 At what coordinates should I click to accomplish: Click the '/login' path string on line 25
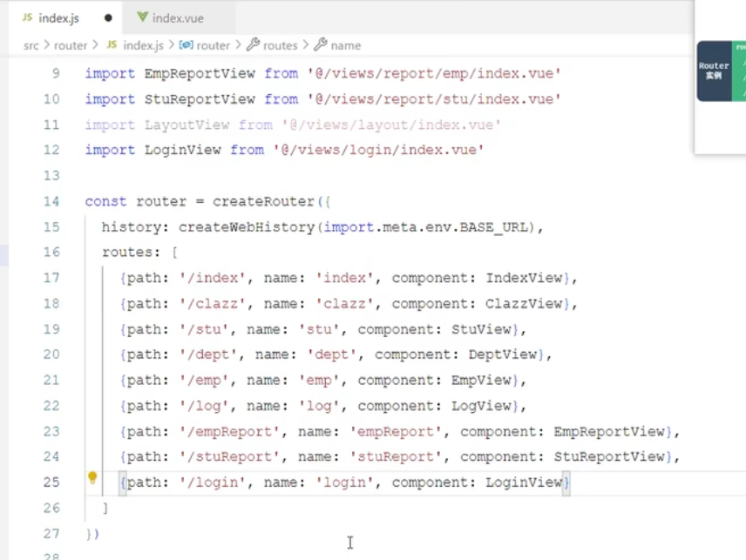click(x=213, y=482)
